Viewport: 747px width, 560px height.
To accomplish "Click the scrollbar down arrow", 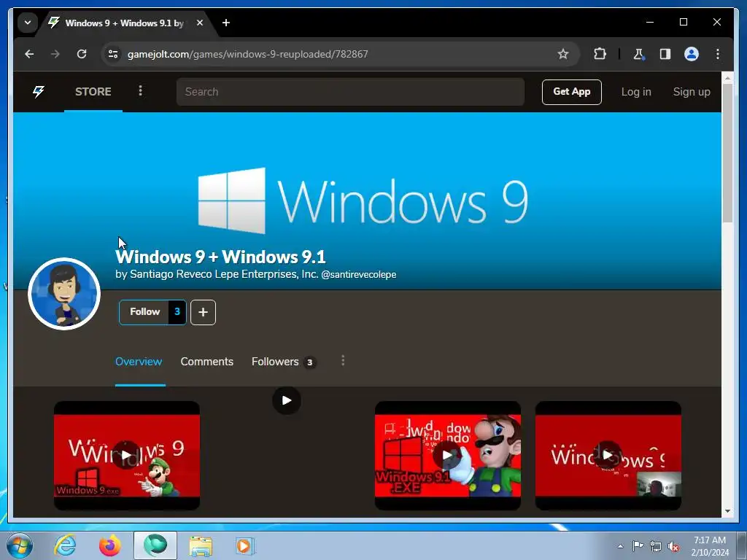I will (x=727, y=511).
